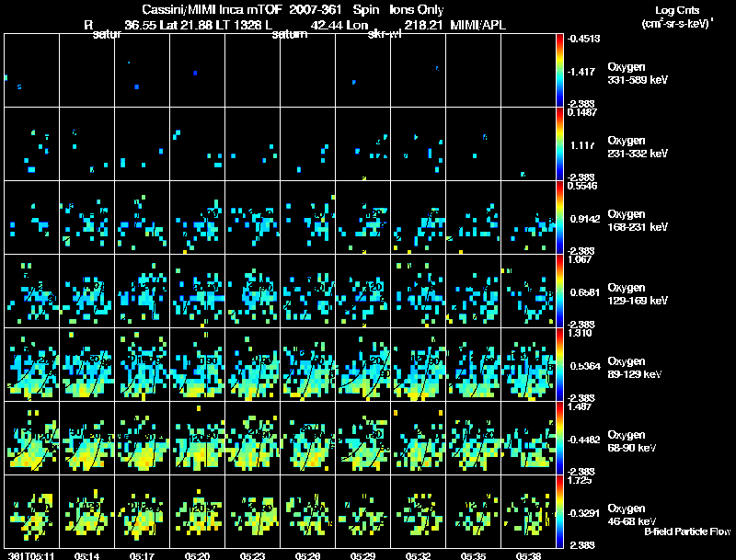Open the 129-169 keV panel at 05:35
736x560 pixels.
point(473,291)
